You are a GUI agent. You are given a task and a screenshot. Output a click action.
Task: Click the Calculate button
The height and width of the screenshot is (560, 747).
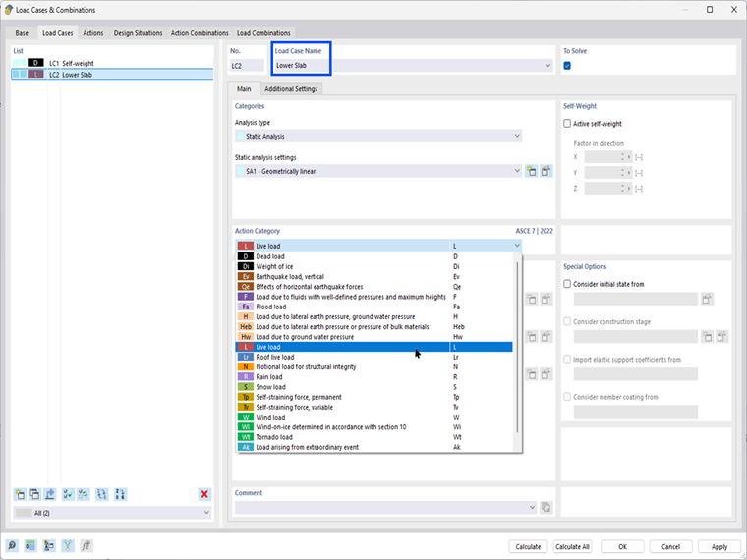[528, 546]
